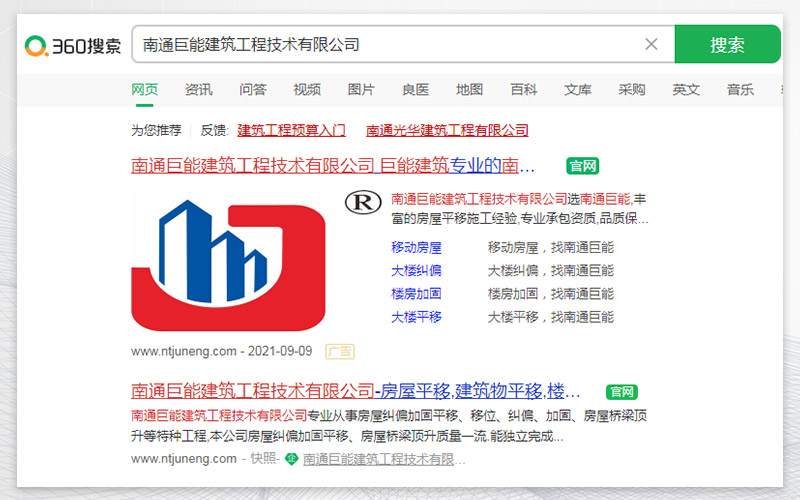
Task: Click the second result URL www.ntjuneng.com
Action: [184, 459]
